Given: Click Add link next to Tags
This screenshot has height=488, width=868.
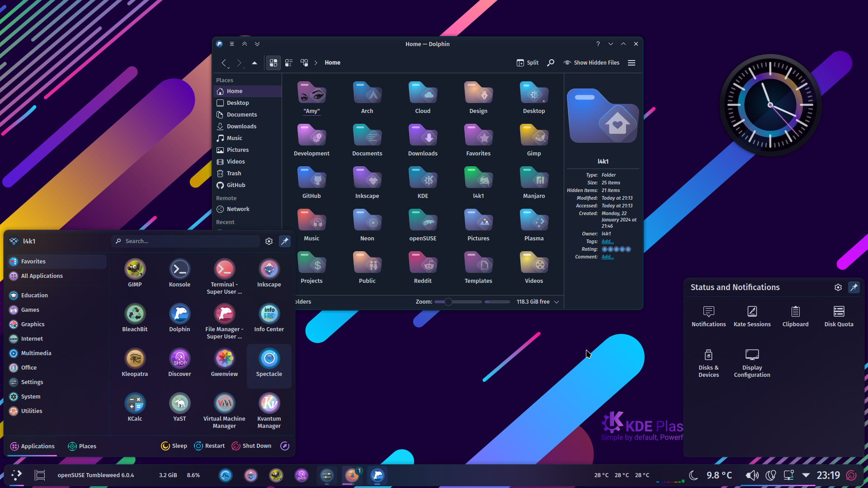Looking at the screenshot, I should tap(607, 242).
